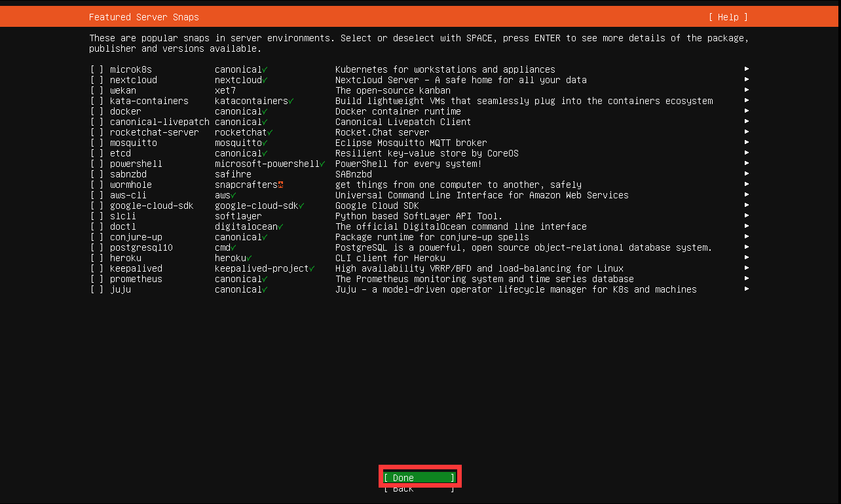The image size is (841, 504).
Task: Open details arrow for microk8s row
Action: pyautogui.click(x=747, y=69)
